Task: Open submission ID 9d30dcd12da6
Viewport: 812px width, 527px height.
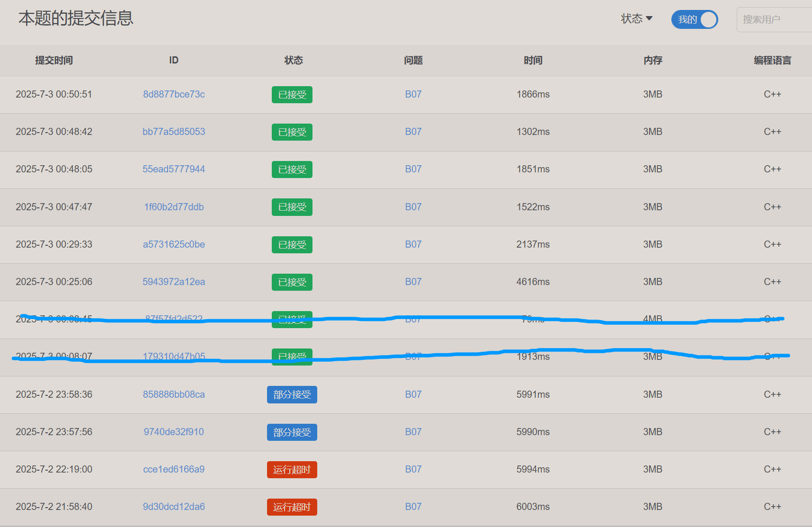Action: (174, 507)
